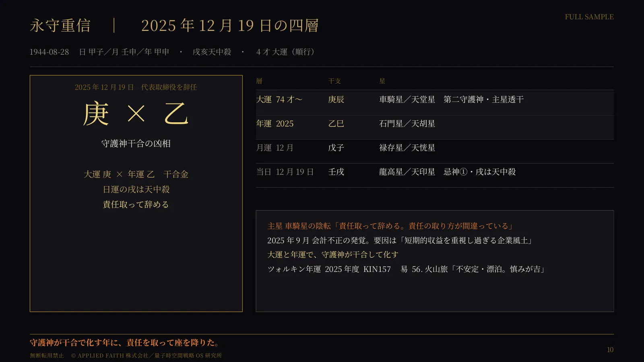The height and width of the screenshot is (362, 644).
Task: Click the 壬戌 cell in 当日 row
Action: click(336, 172)
